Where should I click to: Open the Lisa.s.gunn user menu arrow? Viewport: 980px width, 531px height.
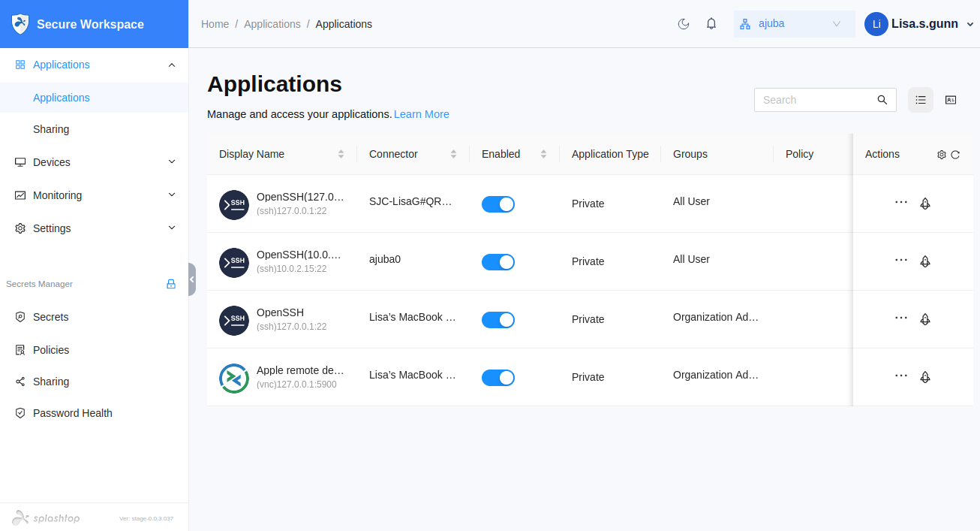(x=969, y=24)
